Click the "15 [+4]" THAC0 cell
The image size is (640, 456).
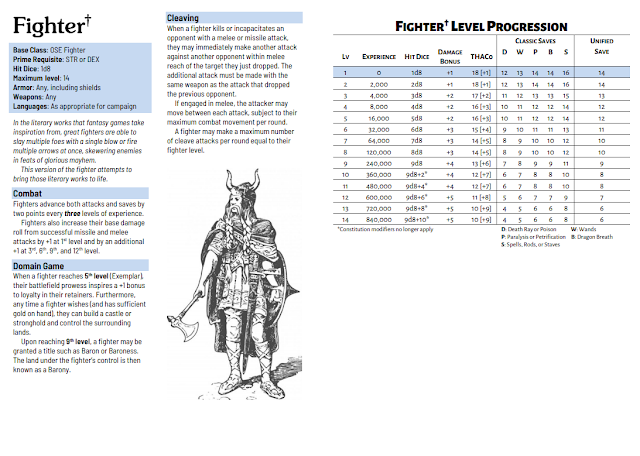tap(481, 129)
